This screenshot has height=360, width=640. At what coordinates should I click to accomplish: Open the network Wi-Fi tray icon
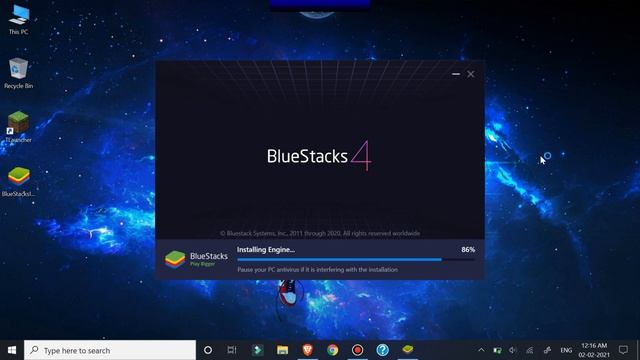pos(530,350)
